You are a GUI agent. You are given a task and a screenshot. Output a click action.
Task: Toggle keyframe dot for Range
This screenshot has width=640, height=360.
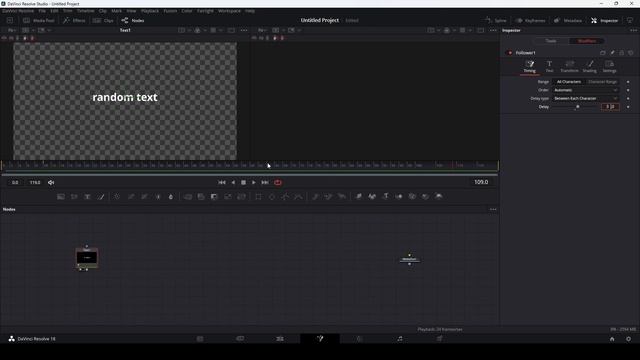click(x=628, y=82)
